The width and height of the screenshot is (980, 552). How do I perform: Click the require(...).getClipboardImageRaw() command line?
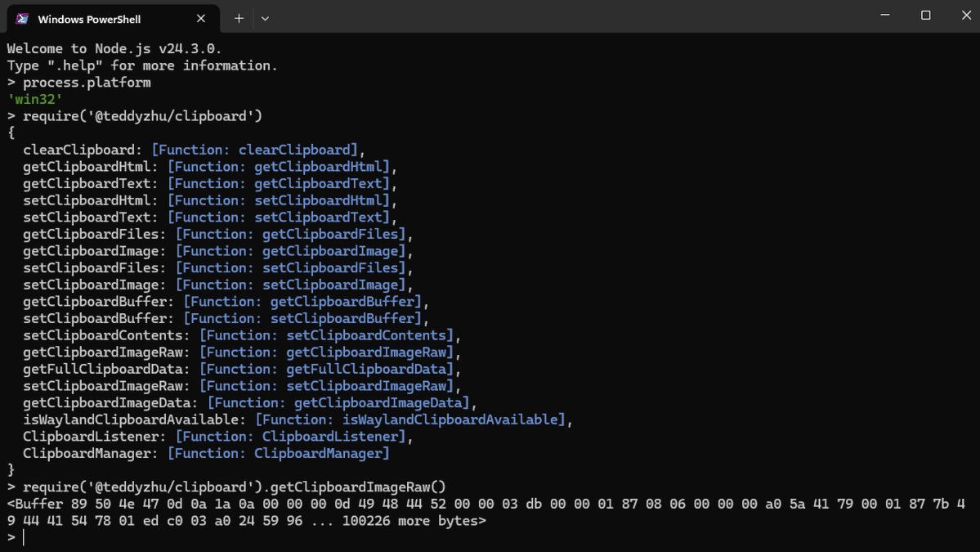pyautogui.click(x=235, y=487)
